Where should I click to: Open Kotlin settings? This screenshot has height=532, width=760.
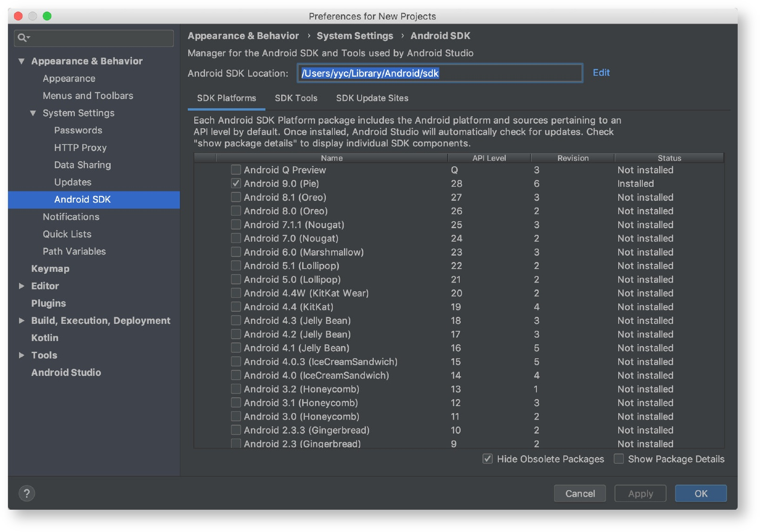click(45, 338)
